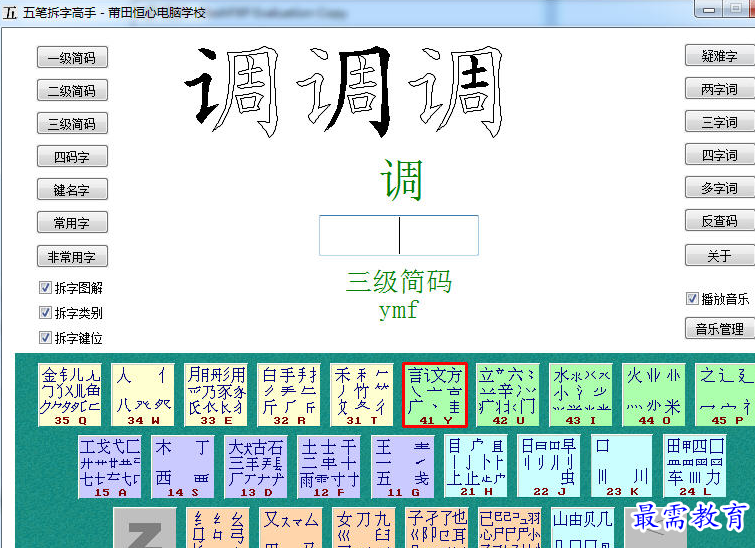Click the 23 K radical key
Viewport: 755px width, 548px height.
pos(622,467)
